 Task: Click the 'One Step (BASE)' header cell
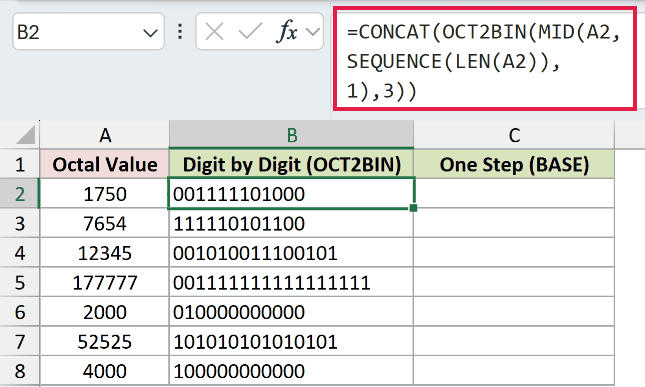coord(514,165)
